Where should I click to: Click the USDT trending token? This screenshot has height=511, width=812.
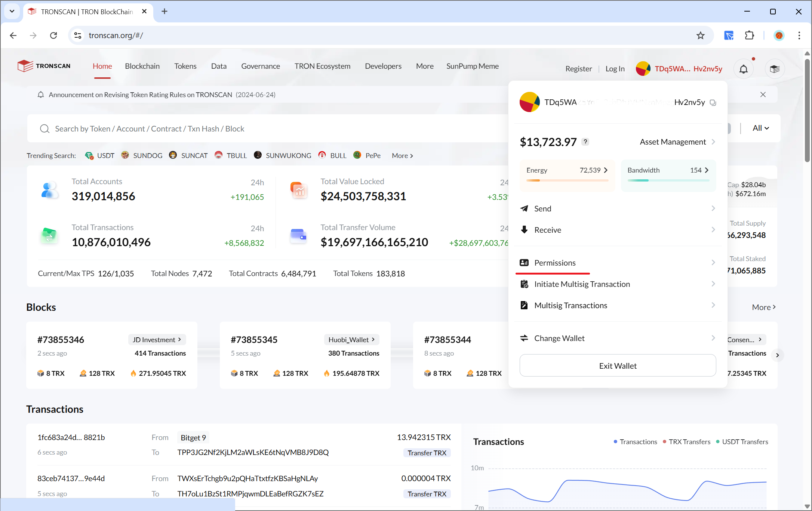[99, 156]
